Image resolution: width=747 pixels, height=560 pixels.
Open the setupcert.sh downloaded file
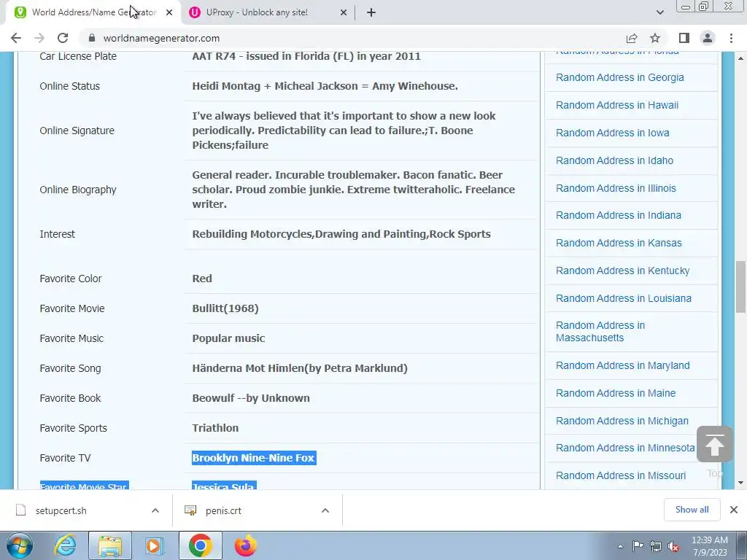[61, 510]
